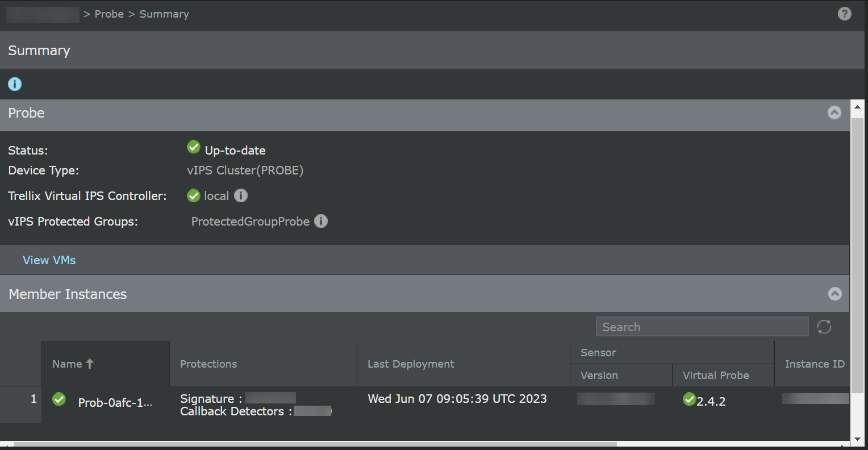
Task: Click the Signature protection entry
Action: pos(238,399)
